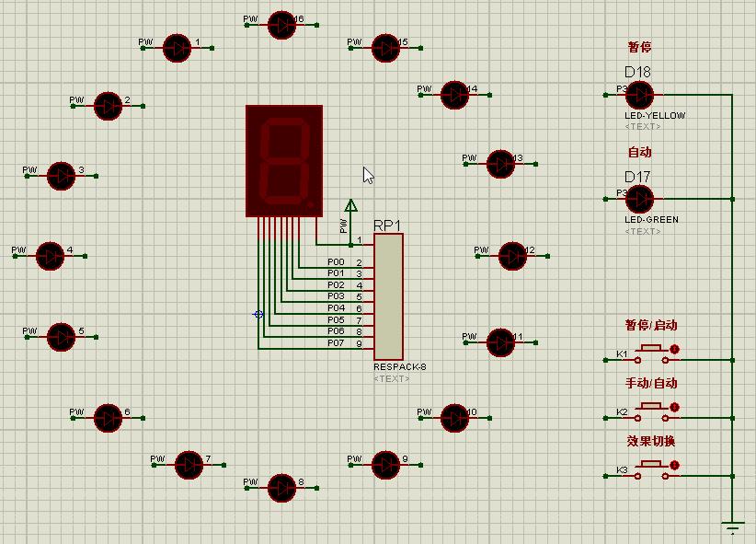The height and width of the screenshot is (544, 756).
Task: Select the RP1 RESPACK-8 resistor pack
Action: [x=389, y=297]
